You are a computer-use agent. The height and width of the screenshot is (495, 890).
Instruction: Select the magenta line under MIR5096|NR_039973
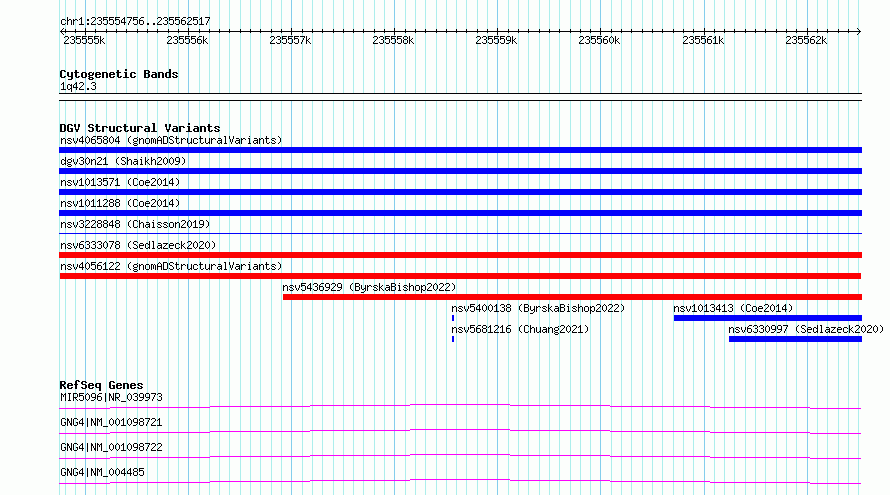(460, 406)
